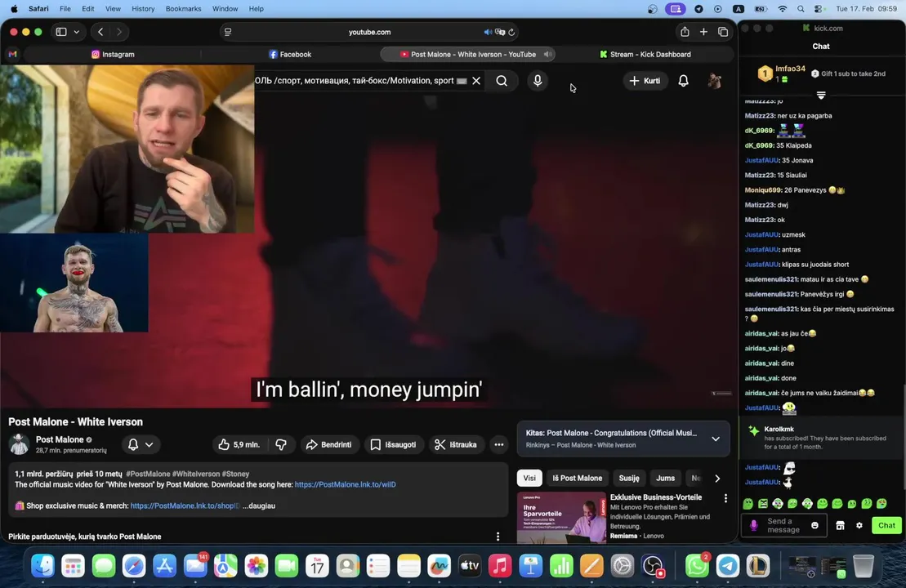Open Post Malone channel notification dropdown

[141, 445]
